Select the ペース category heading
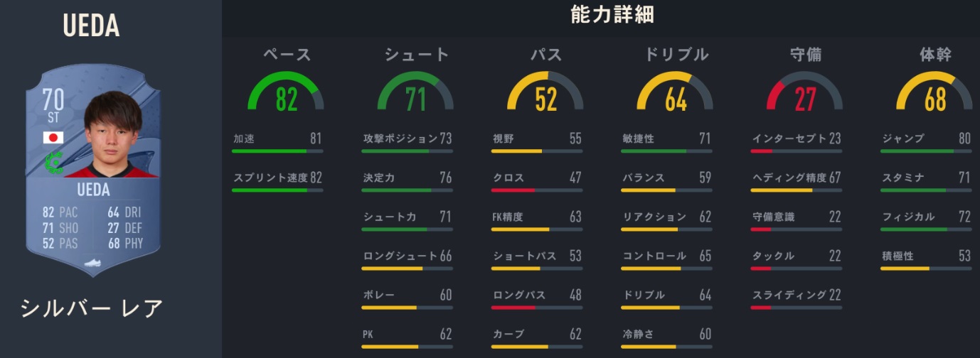This screenshot has width=980, height=358. [x=287, y=55]
